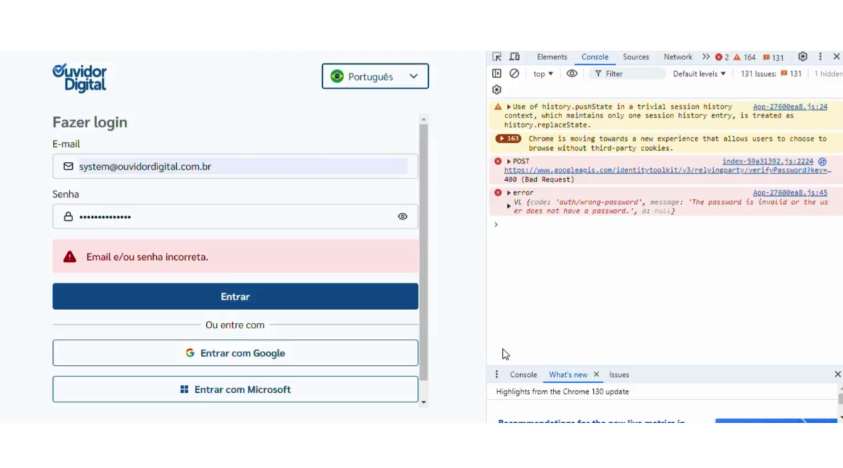
Task: Open the Issues drawer tab
Action: point(619,374)
